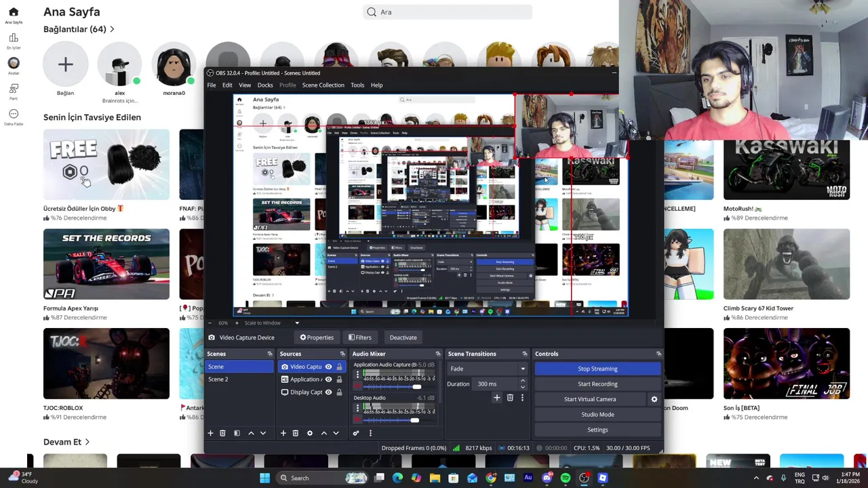
Task: Open Audio Mixer advanced audio properties gear
Action: tap(356, 433)
